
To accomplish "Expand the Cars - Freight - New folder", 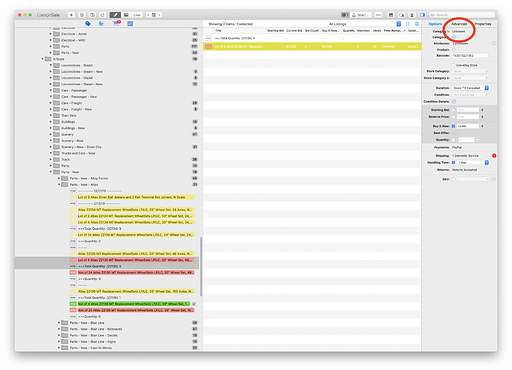I will [51, 109].
